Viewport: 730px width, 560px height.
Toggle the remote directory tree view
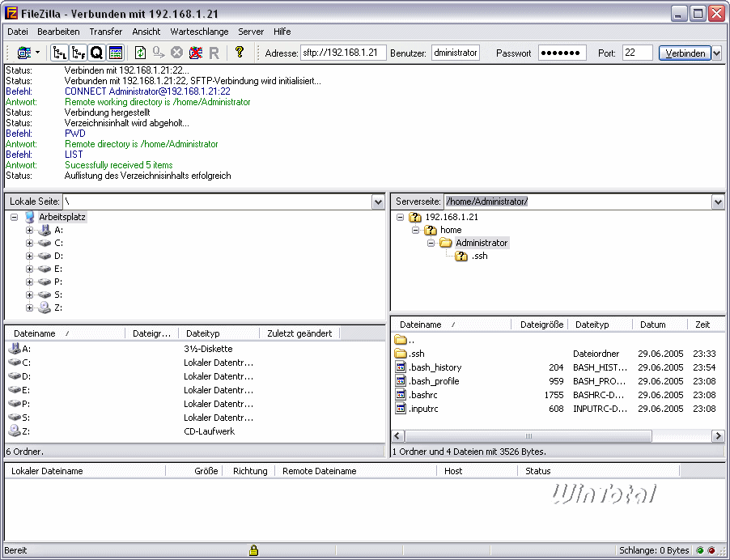79,53
